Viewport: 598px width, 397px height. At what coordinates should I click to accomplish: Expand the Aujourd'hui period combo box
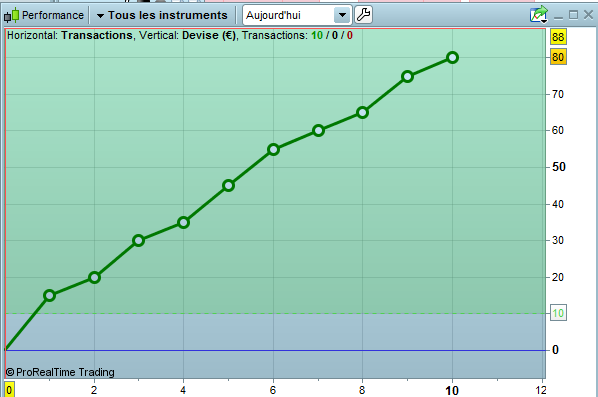pyautogui.click(x=297, y=15)
